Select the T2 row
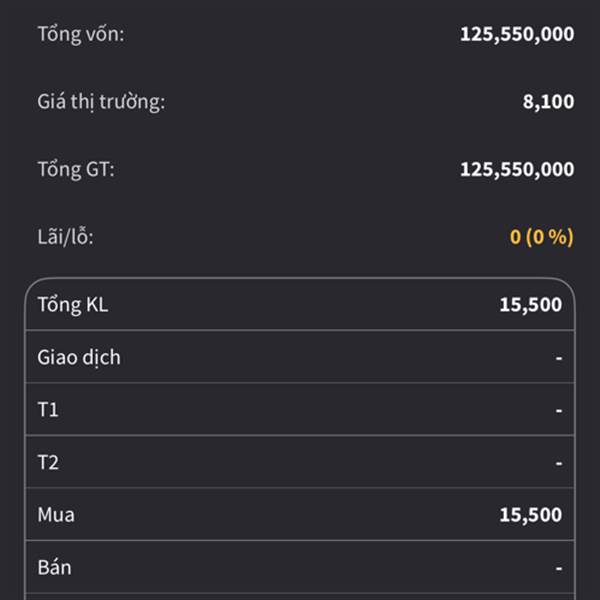Image resolution: width=600 pixels, height=600 pixels. [300, 461]
